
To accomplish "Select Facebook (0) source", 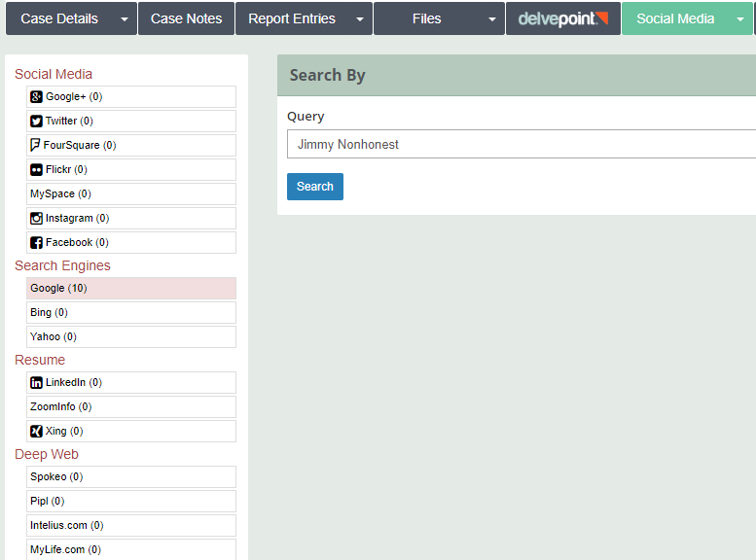I will 131,242.
